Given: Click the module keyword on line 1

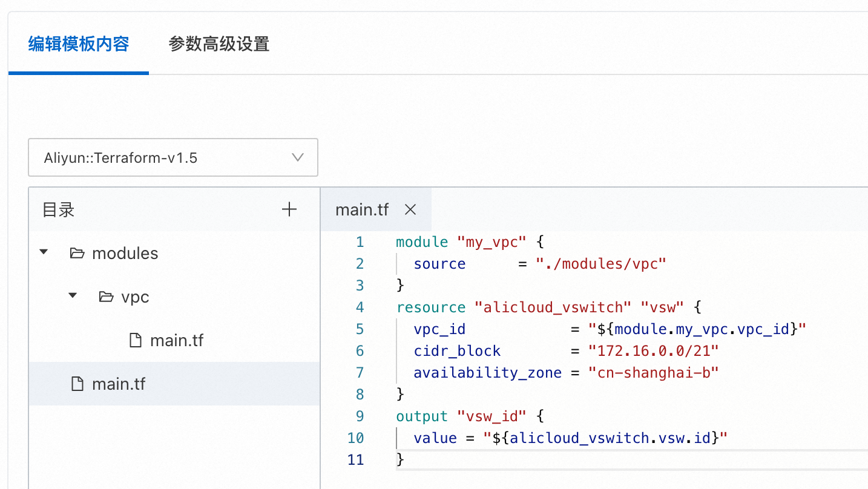Looking at the screenshot, I should [x=422, y=242].
